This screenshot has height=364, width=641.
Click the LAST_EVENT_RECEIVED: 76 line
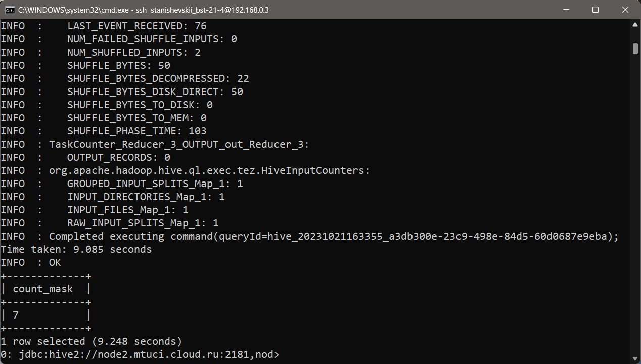[x=104, y=26]
